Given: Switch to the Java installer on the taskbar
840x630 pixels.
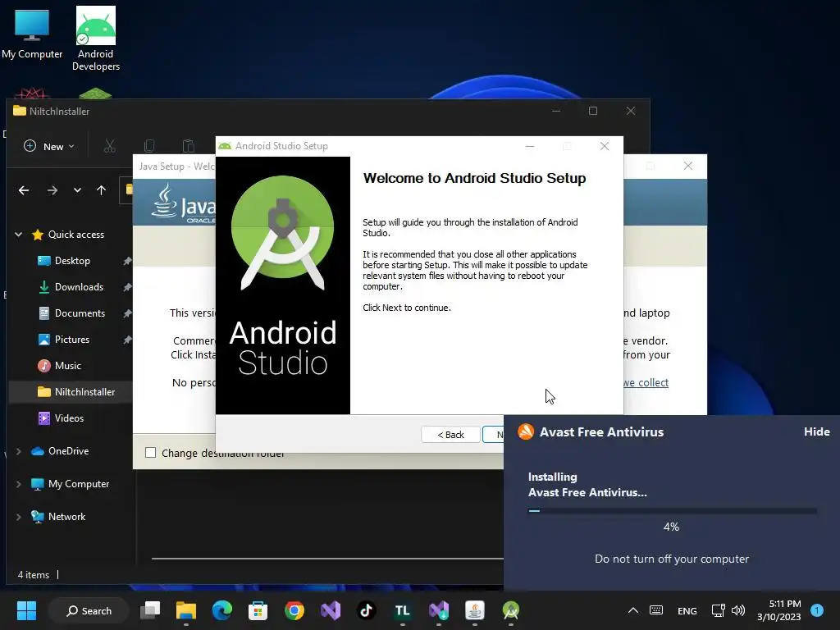Looking at the screenshot, I should 475,610.
